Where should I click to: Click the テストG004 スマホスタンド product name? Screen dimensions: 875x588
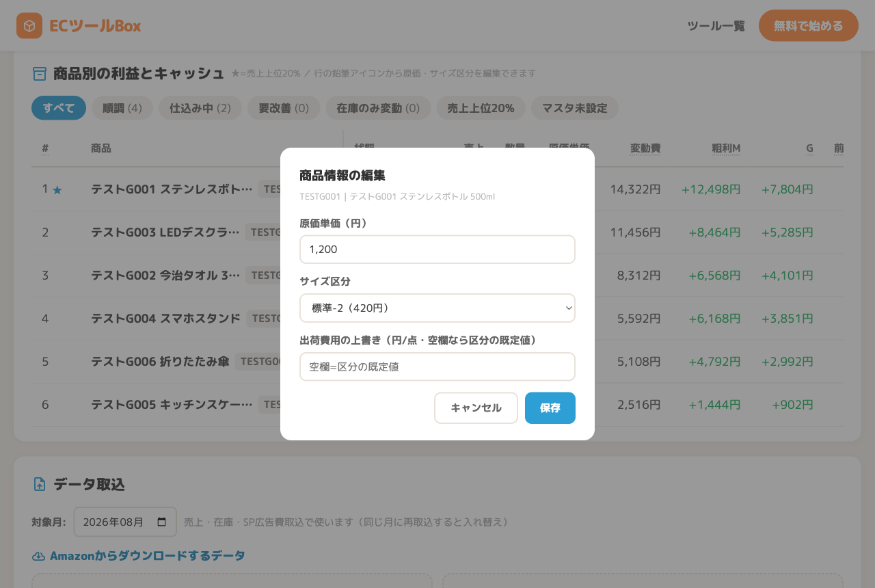(166, 319)
